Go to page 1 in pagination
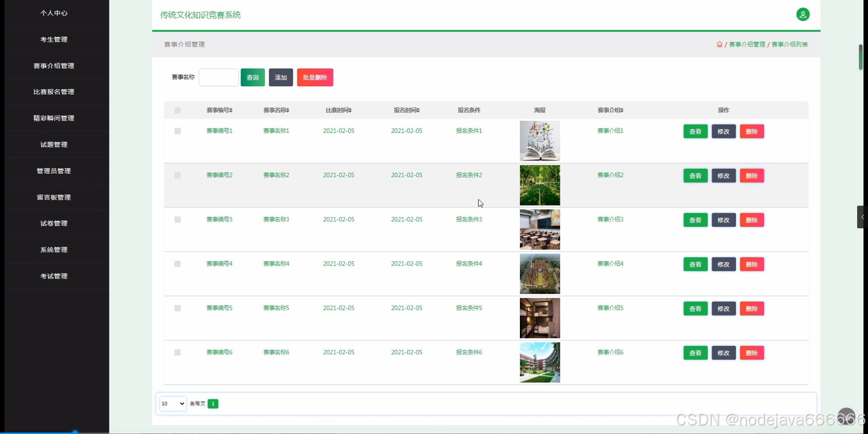Screen dimensions: 868x434 click(x=213, y=404)
